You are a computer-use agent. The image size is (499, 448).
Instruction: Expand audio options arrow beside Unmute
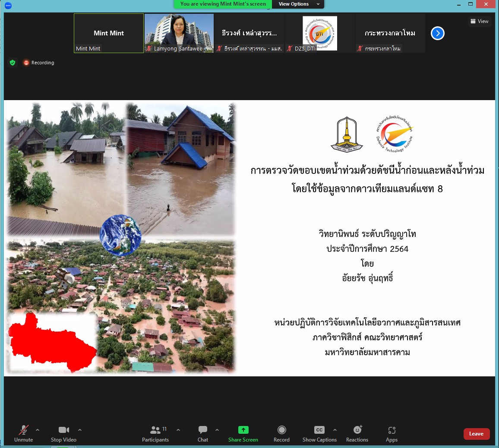point(38,430)
